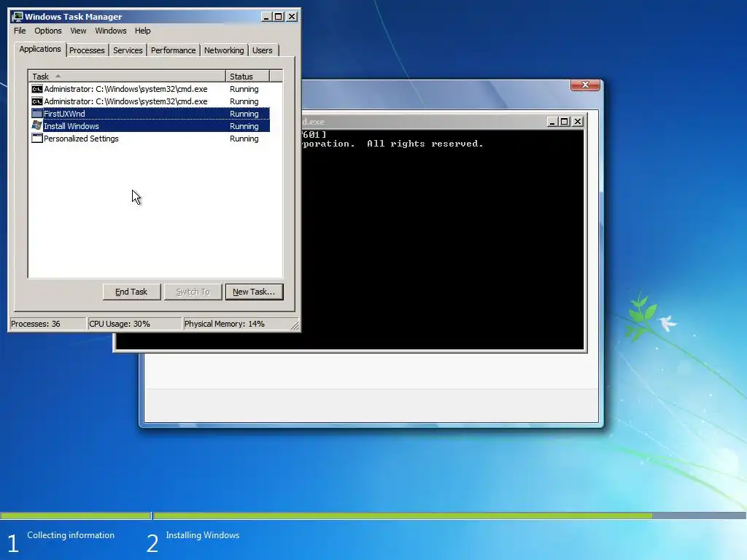The image size is (747, 560).
Task: Sort list by Status column header
Action: [x=247, y=76]
